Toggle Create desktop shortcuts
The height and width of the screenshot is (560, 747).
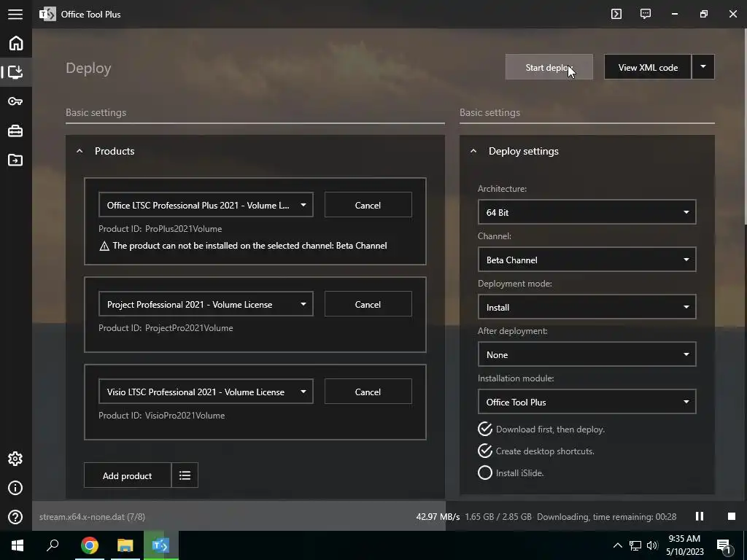tap(536, 451)
